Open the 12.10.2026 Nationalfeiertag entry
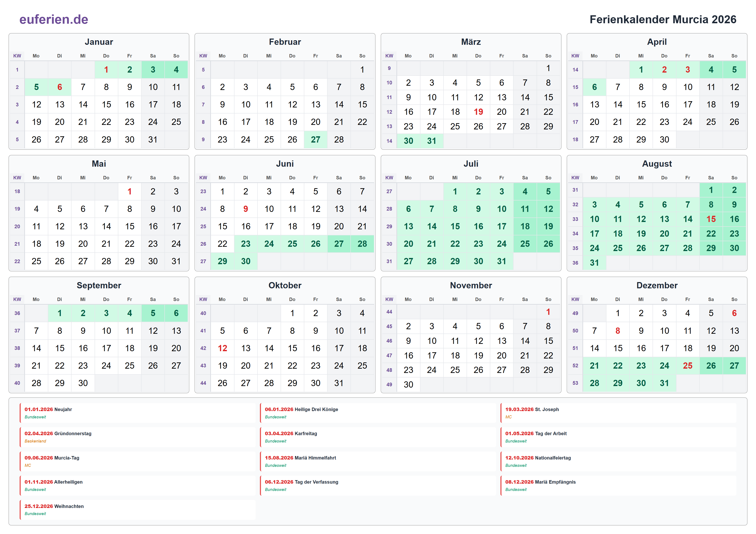Image resolution: width=756 pixels, height=534 pixels. click(x=618, y=461)
